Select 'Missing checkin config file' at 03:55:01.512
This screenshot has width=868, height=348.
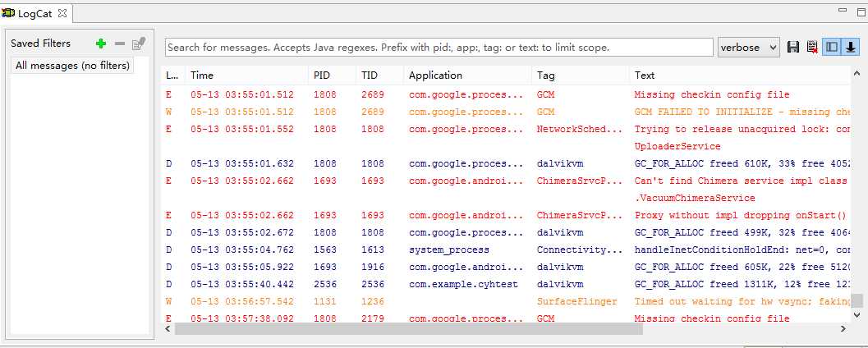(506, 94)
